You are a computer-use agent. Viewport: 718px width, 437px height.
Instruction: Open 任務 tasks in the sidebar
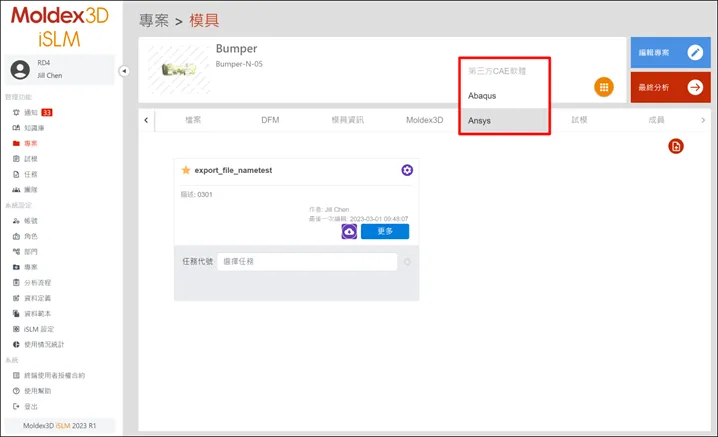(x=25, y=175)
